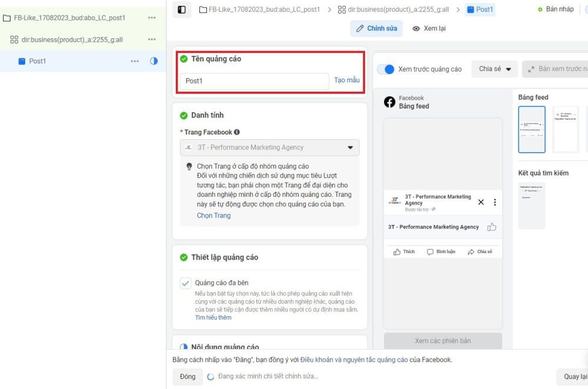Open Chia sẻ dropdown above preview
This screenshot has height=389, width=588.
coord(495,69)
